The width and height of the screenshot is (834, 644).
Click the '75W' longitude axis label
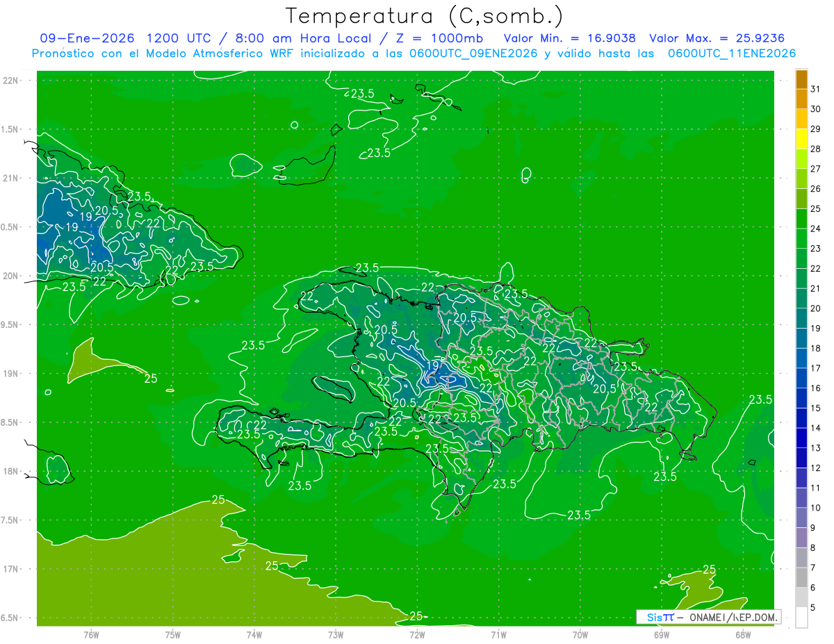tap(172, 634)
